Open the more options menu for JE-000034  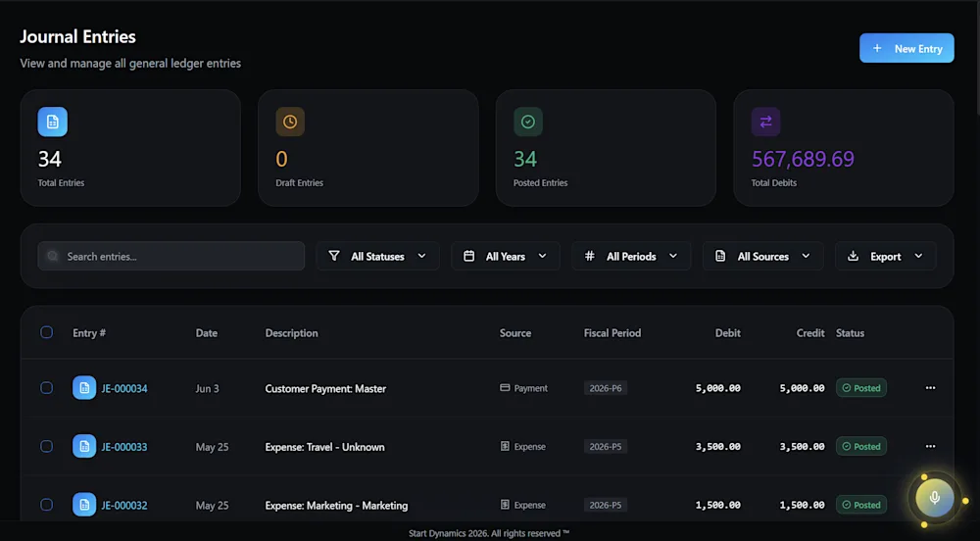(931, 388)
